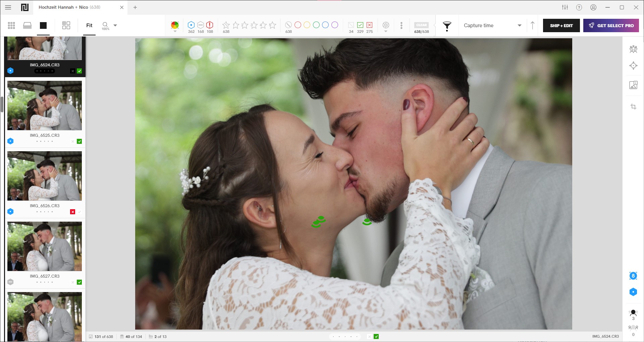Open the user account icon
Viewport: 644px width, 342px height.
pos(593,7)
